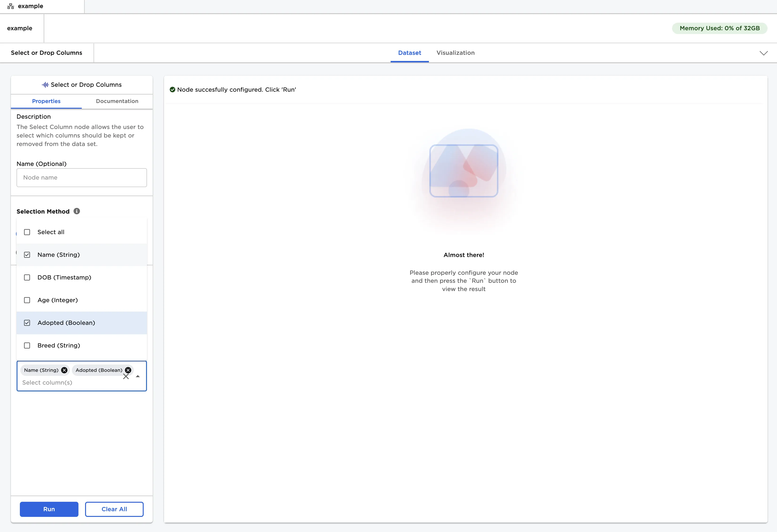Switch to the Visualization tab
Image resolution: width=777 pixels, height=532 pixels.
point(455,53)
